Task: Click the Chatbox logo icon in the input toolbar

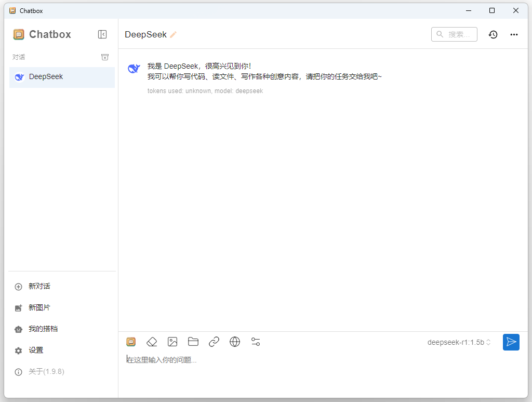Action: [x=131, y=342]
